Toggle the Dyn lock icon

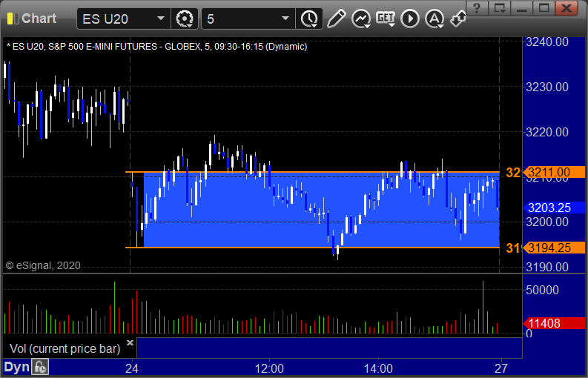pyautogui.click(x=40, y=367)
